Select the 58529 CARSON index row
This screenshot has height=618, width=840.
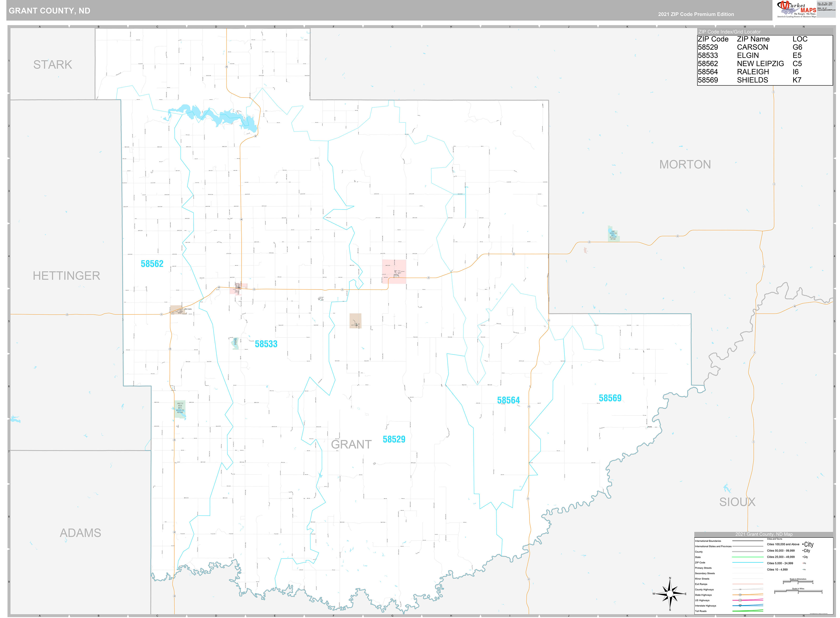pyautogui.click(x=752, y=47)
